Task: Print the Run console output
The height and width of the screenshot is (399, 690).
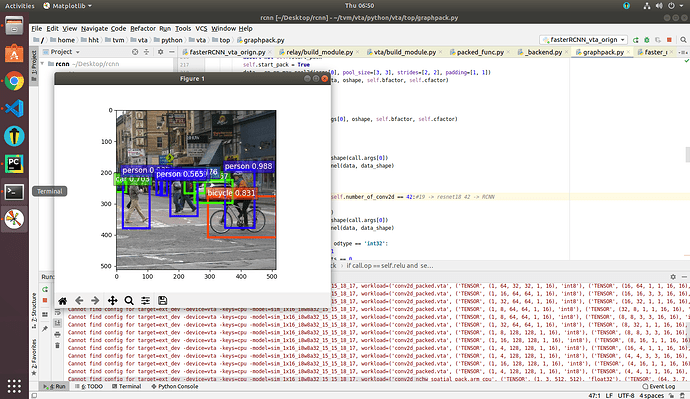Action: [x=58, y=334]
